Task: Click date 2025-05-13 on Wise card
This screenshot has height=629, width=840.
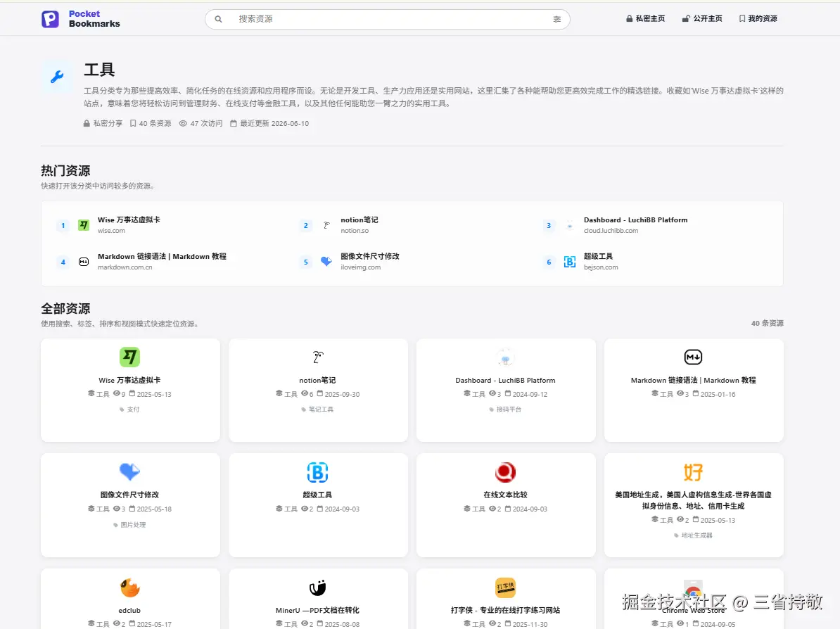Action: 150,394
